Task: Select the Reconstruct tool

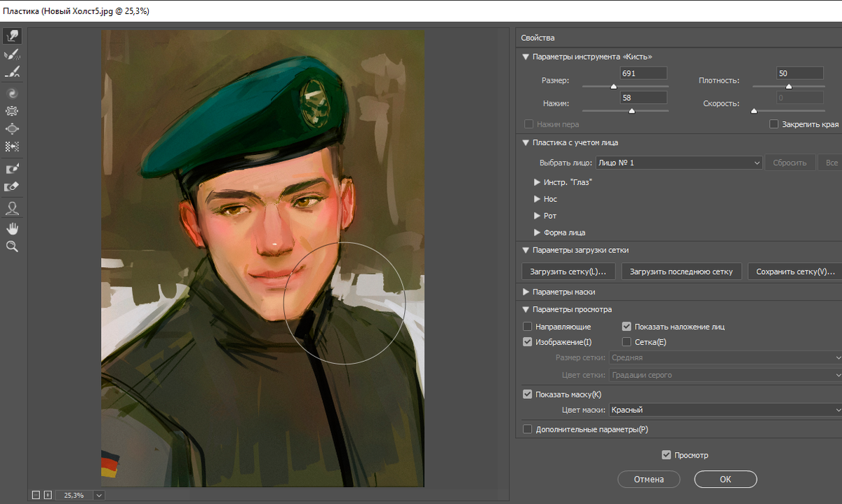Action: [x=12, y=55]
